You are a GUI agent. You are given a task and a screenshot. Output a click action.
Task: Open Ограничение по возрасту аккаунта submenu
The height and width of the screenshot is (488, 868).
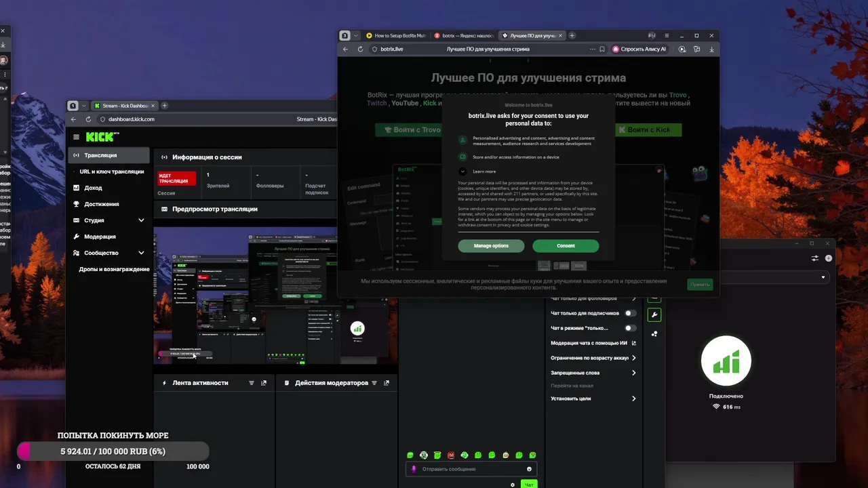tap(593, 358)
